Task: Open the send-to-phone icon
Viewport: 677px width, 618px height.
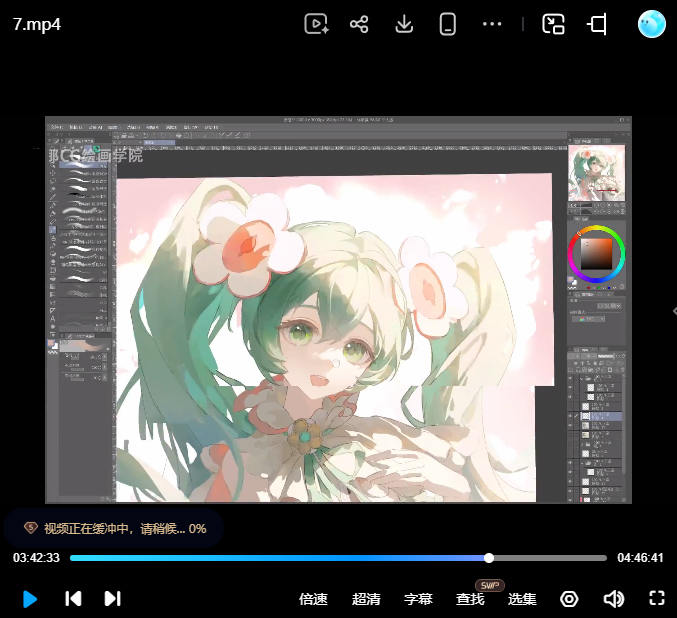Action: 448,24
